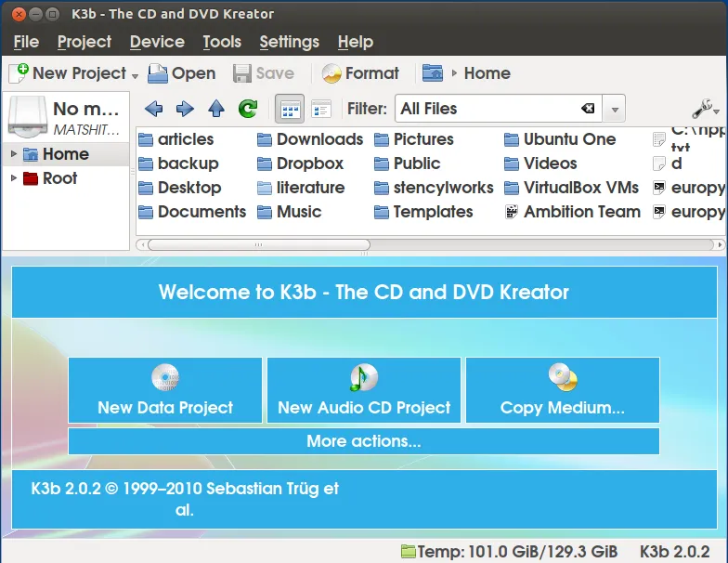Click the More actions... button
This screenshot has height=563, width=728.
(364, 441)
